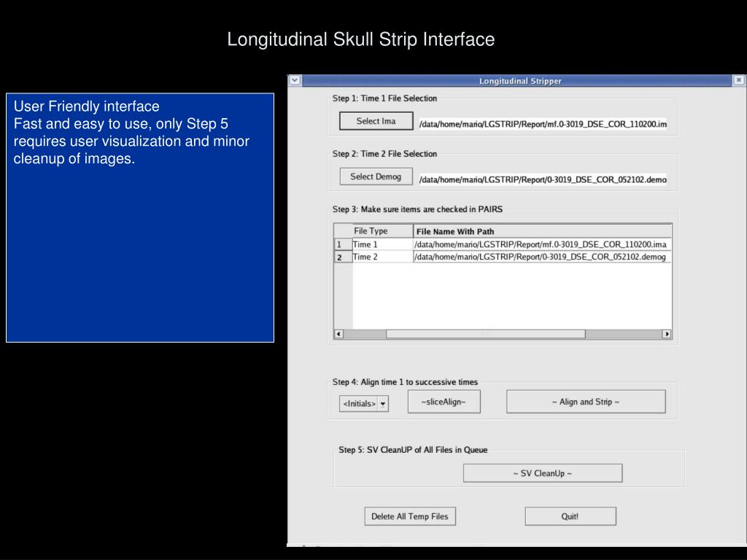Click the table's left scroll arrow
Viewport: 747px width, 560px height.
coord(338,334)
